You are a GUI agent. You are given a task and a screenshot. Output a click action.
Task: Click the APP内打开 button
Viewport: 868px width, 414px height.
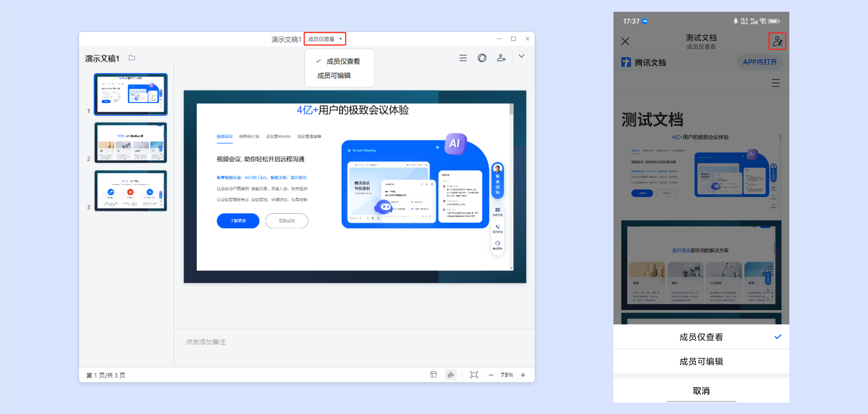(x=760, y=62)
